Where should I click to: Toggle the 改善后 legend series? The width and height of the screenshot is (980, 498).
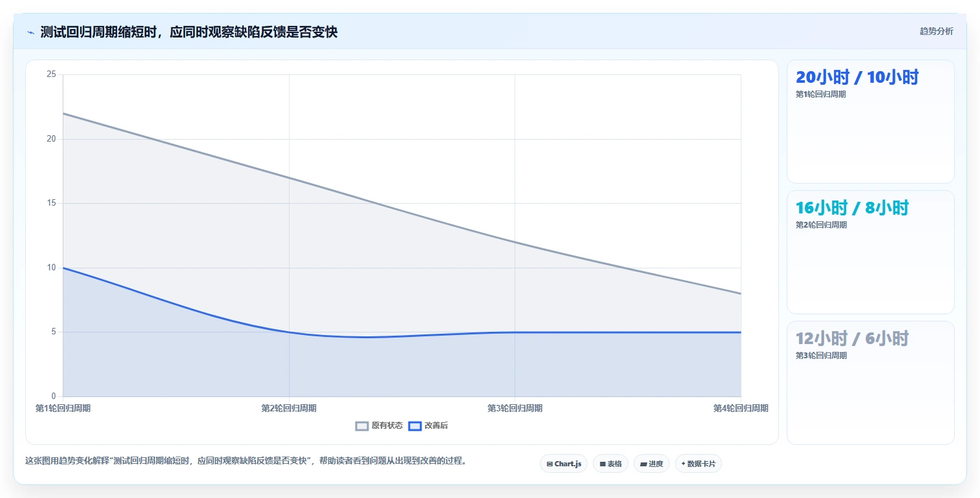coord(429,426)
